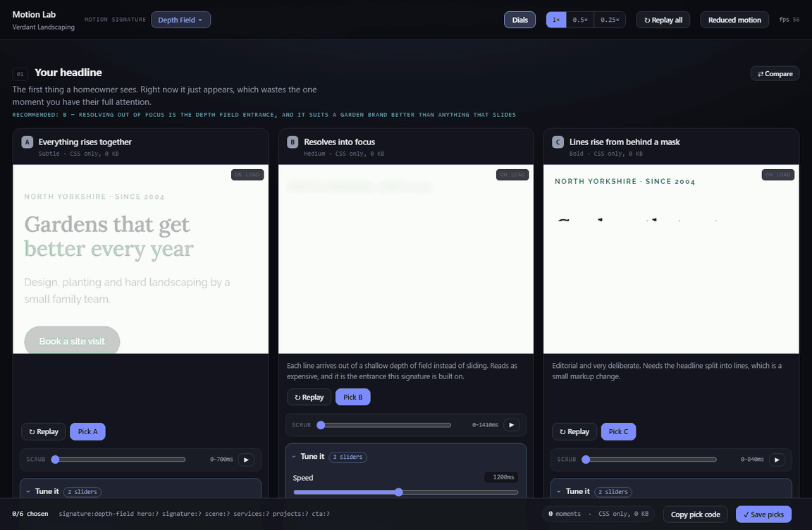Pick option A
This screenshot has height=530, width=812.
click(87, 431)
